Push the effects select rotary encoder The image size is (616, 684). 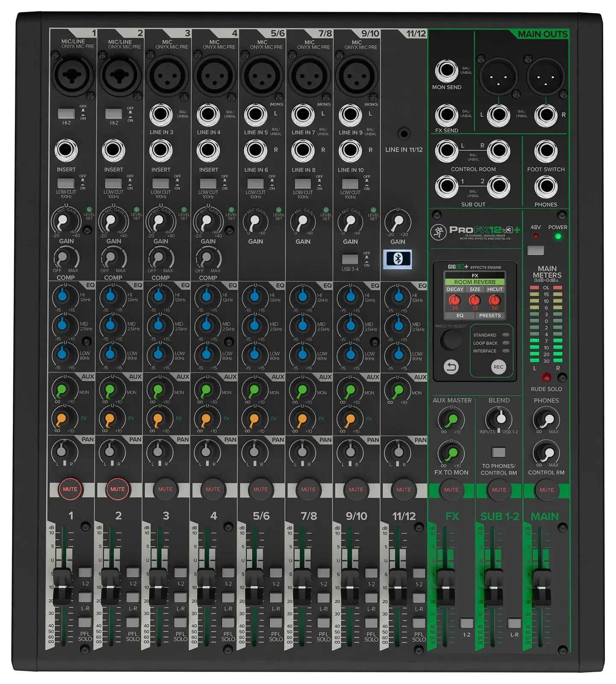pyautogui.click(x=451, y=340)
